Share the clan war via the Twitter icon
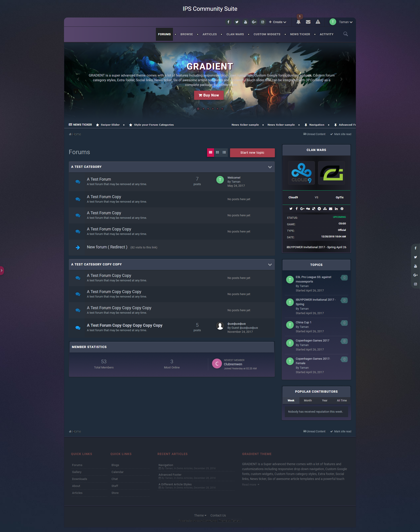 coord(291,208)
